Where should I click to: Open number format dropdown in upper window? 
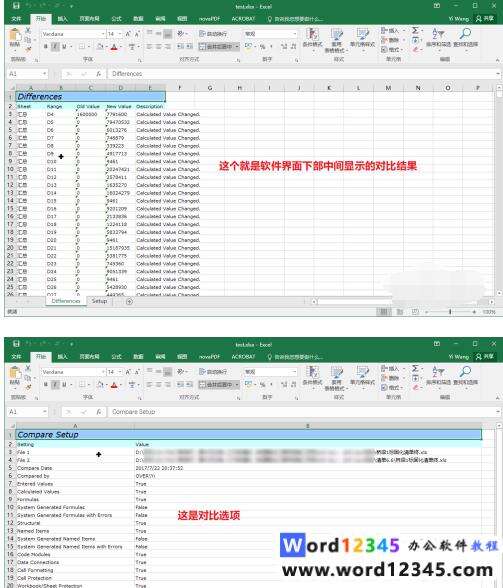pyautogui.click(x=294, y=34)
